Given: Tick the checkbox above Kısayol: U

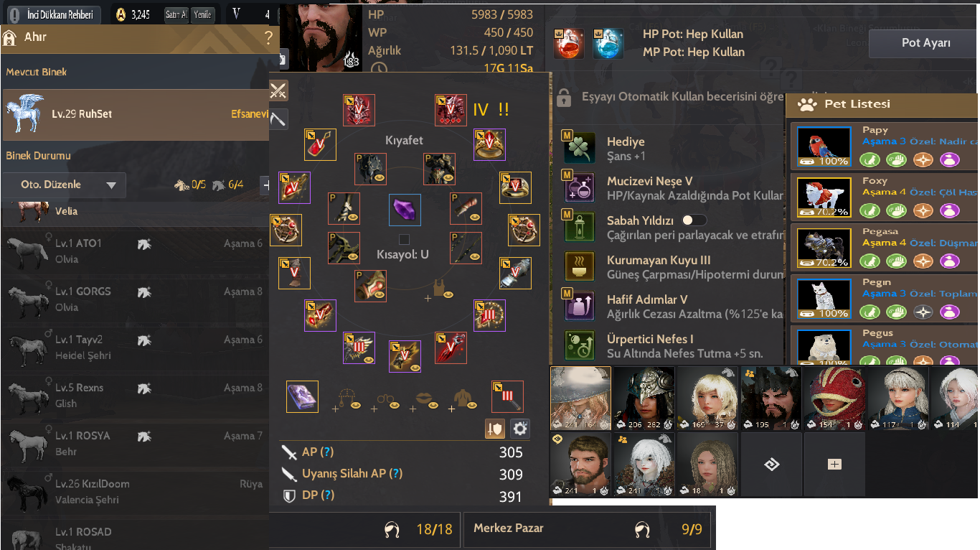Looking at the screenshot, I should click(x=405, y=239).
